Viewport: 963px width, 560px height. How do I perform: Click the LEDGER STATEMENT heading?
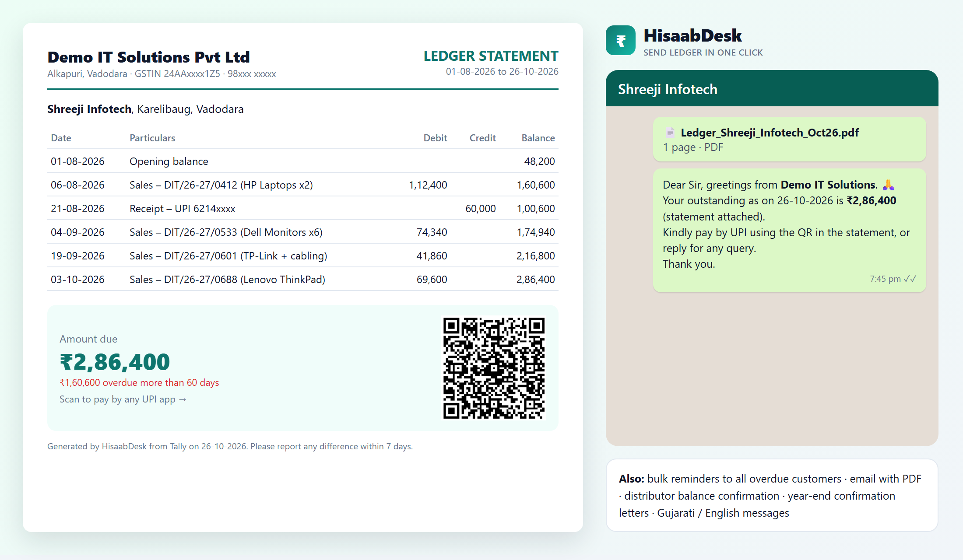[x=491, y=56]
